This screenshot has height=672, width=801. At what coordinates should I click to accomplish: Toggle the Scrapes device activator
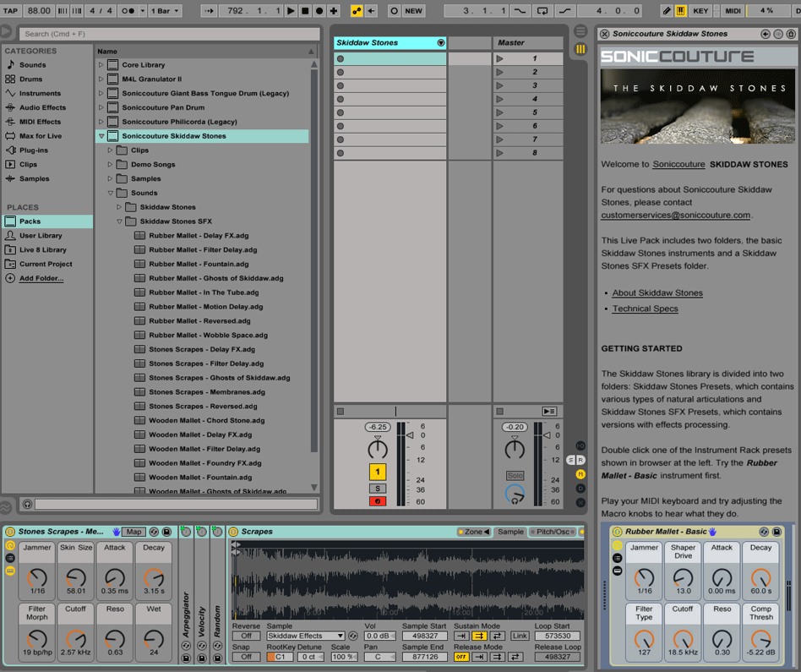233,532
